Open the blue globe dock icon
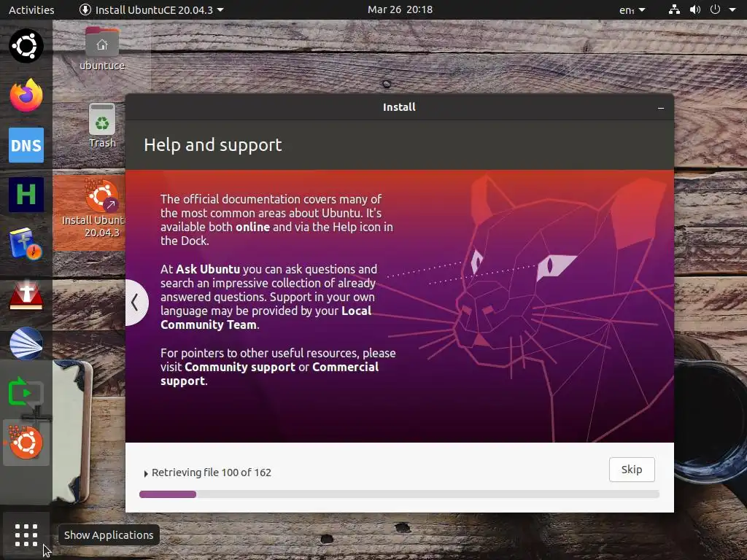This screenshot has height=560, width=747. [x=26, y=343]
